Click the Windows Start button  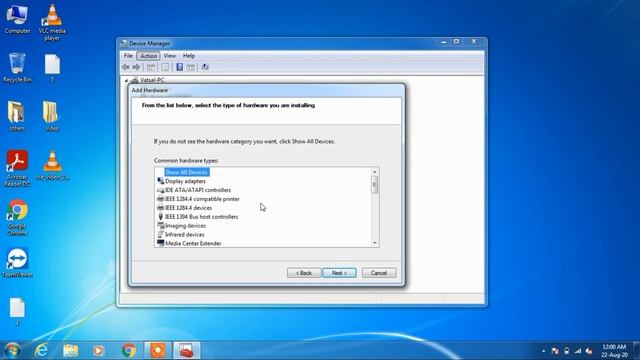(12, 350)
